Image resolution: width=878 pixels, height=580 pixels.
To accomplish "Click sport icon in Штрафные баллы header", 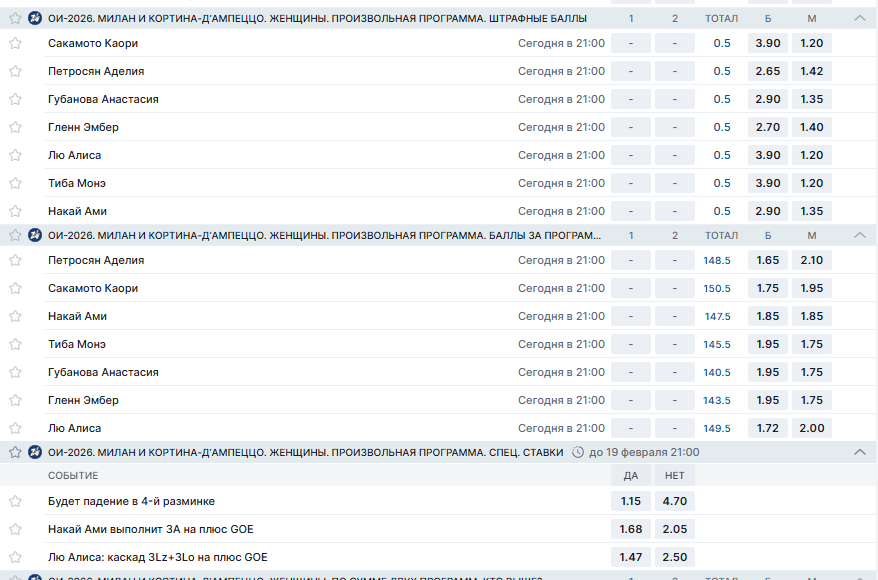I will [35, 18].
